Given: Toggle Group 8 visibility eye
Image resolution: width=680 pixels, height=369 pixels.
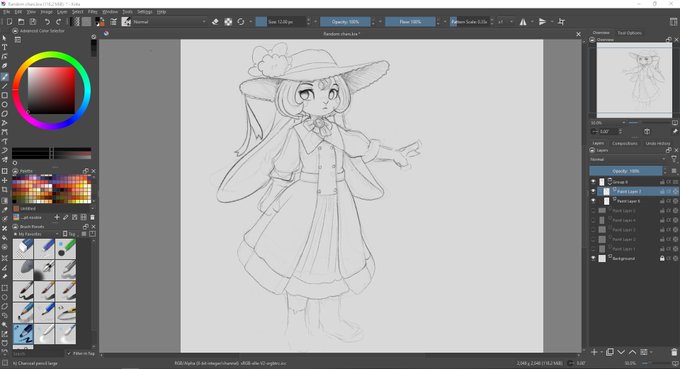Looking at the screenshot, I should (593, 182).
